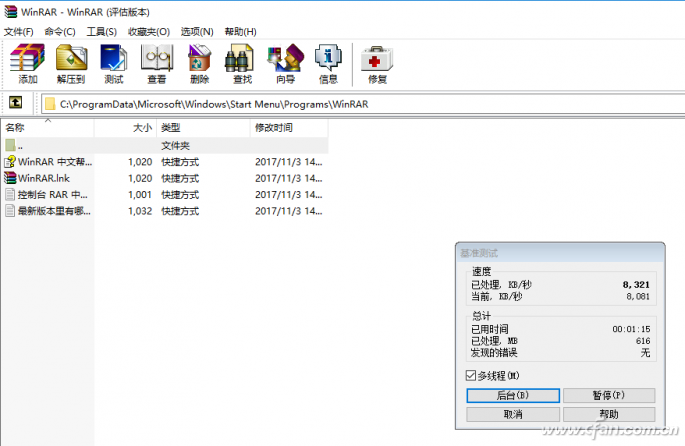685x446 pixels.
Task: Click the 暂停(P) pause button
Action: pyautogui.click(x=609, y=395)
